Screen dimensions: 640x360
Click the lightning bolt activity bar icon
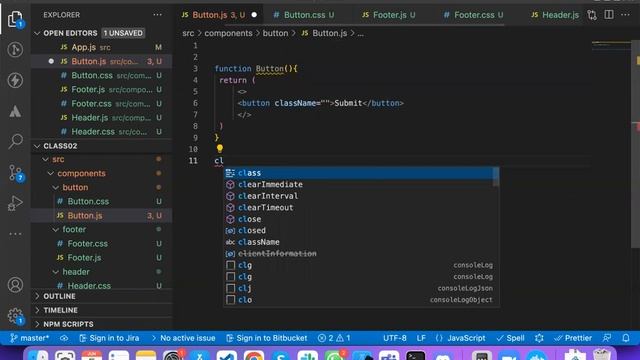click(15, 80)
